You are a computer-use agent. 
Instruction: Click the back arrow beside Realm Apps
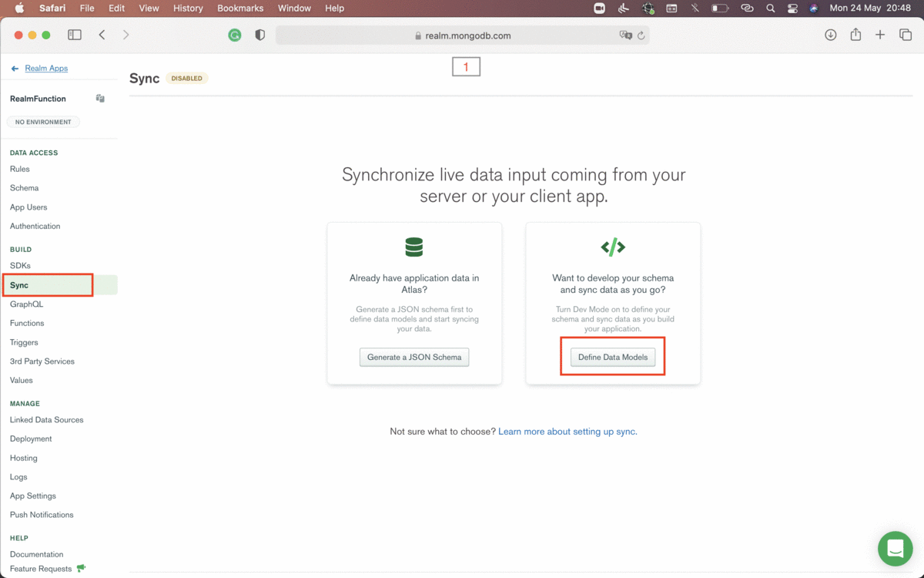tap(15, 69)
